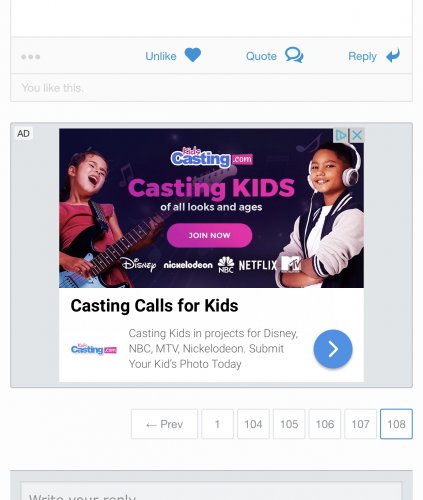Viewport: 423px width, 500px height.
Task: Click the Unlike text link
Action: click(x=161, y=56)
